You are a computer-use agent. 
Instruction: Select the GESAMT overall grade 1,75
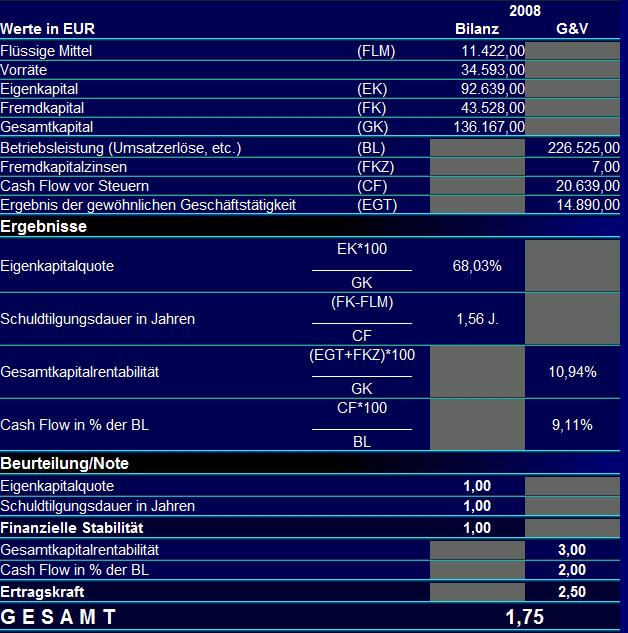tap(525, 617)
